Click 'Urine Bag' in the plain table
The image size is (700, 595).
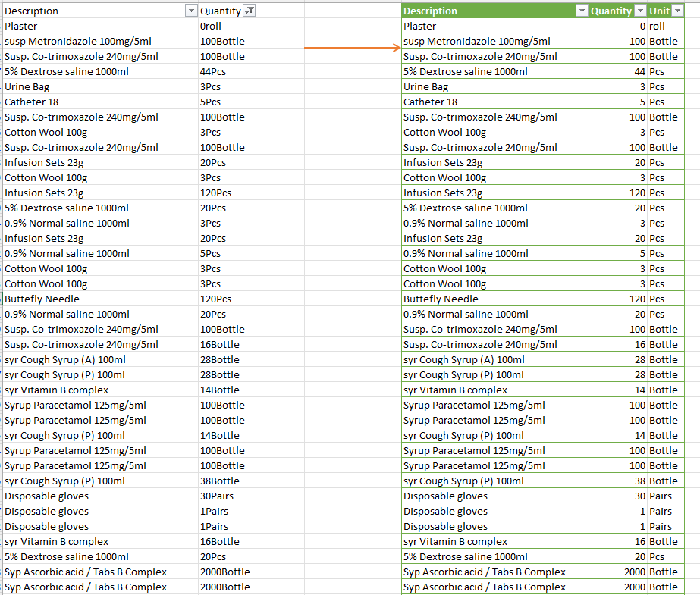point(27,87)
